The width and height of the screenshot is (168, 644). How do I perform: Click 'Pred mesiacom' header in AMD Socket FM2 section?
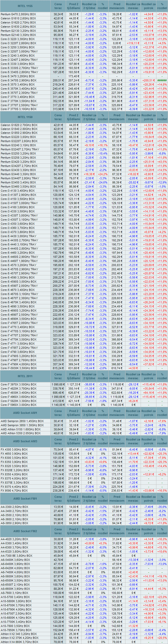click(117, 531)
